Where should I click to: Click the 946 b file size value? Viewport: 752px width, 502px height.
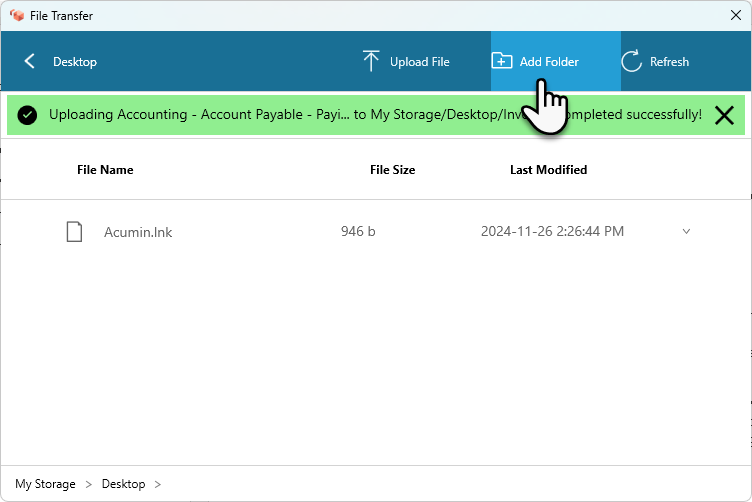click(x=358, y=231)
